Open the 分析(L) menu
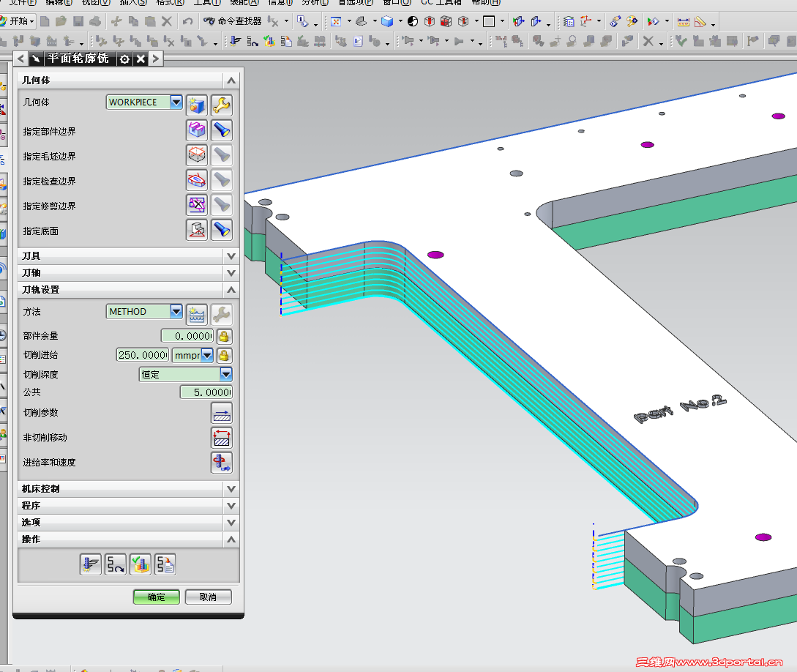 315,2
